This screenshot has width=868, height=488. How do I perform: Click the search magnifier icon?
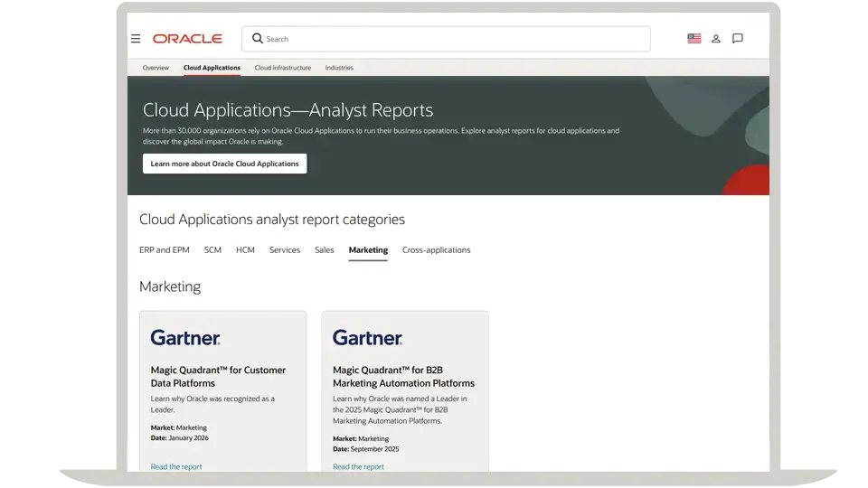coord(258,38)
